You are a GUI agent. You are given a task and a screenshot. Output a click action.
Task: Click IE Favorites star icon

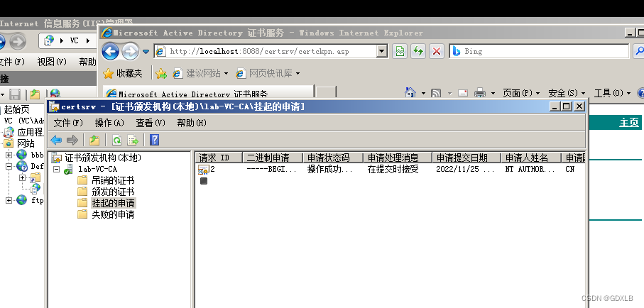[108, 74]
